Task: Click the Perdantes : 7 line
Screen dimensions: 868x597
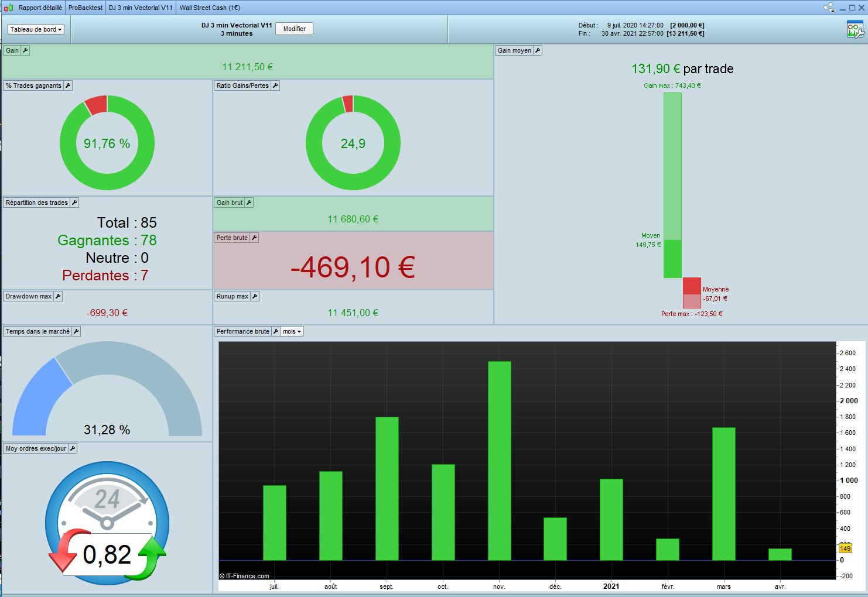Action: click(105, 275)
